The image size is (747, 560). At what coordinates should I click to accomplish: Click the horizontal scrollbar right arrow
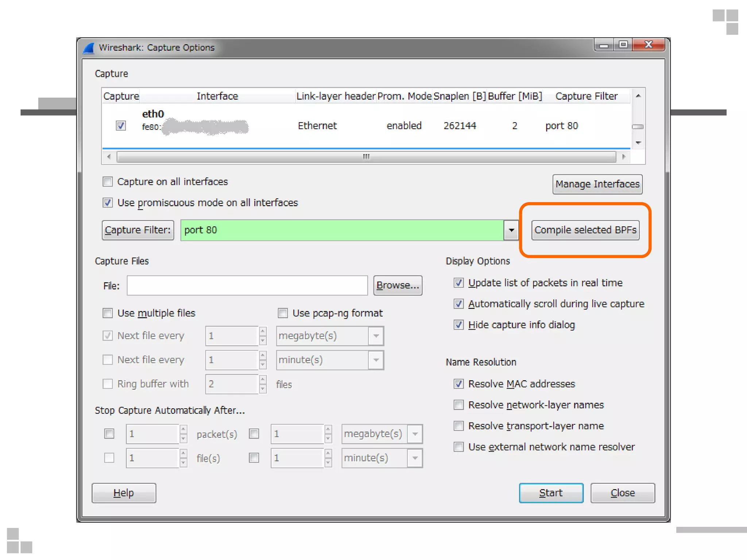[x=624, y=157]
